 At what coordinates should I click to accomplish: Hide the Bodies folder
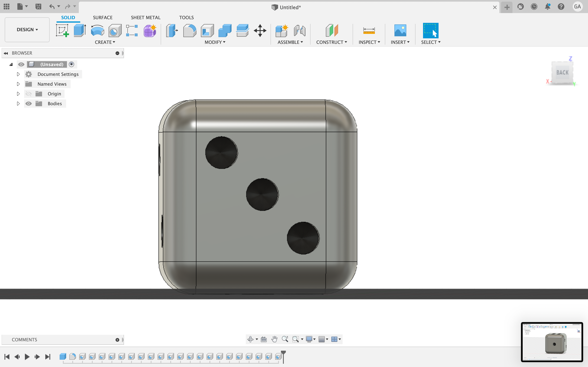29,103
